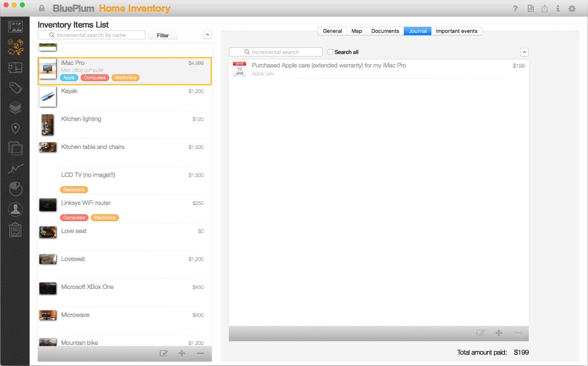Click the Total amount paid $199 value

pos(521,352)
